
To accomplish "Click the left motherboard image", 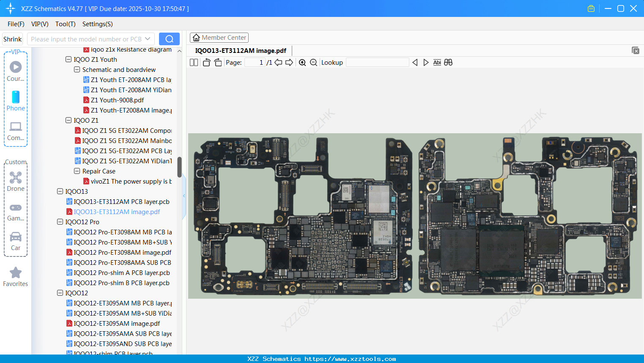I will click(x=303, y=216).
